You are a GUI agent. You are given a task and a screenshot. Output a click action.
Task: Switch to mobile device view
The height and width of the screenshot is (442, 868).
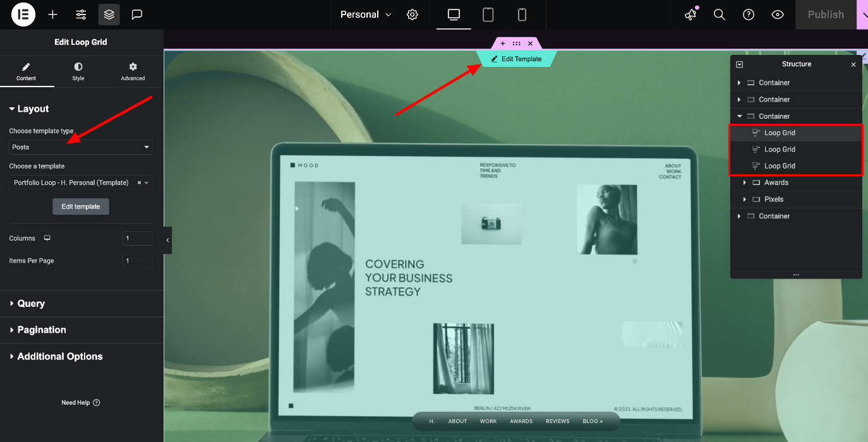[x=522, y=15]
